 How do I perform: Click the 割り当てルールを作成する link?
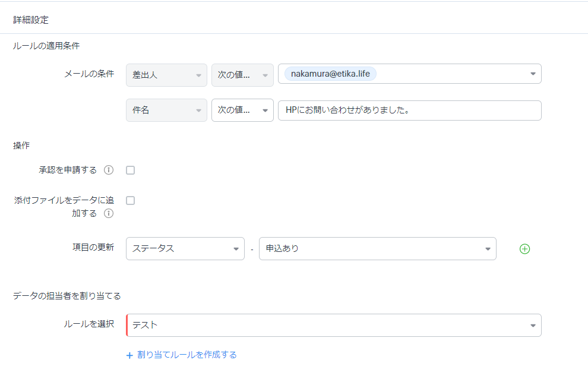186,355
